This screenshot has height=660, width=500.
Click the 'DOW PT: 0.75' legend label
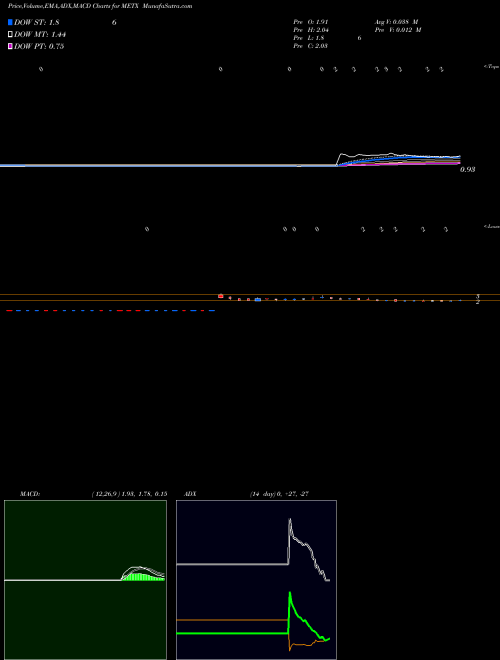coord(39,46)
